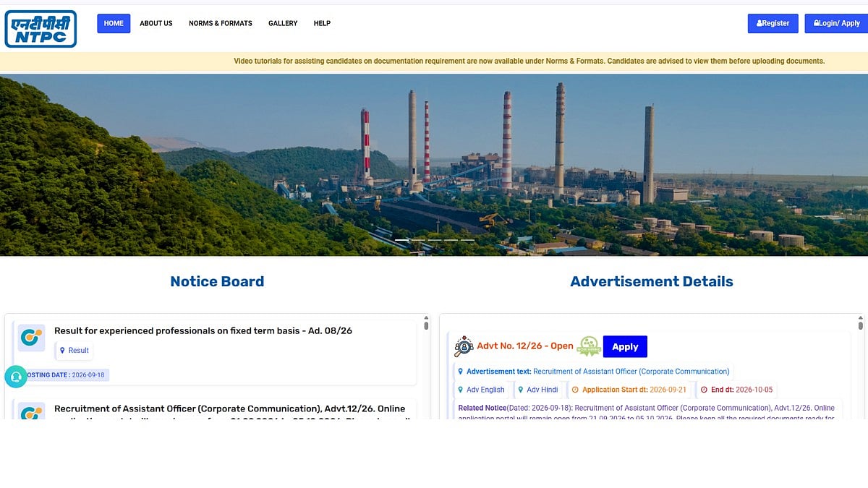This screenshot has height=488, width=868.
Task: Click the 'Related Notice' dated 2026-09-18 text
Action: (647, 413)
